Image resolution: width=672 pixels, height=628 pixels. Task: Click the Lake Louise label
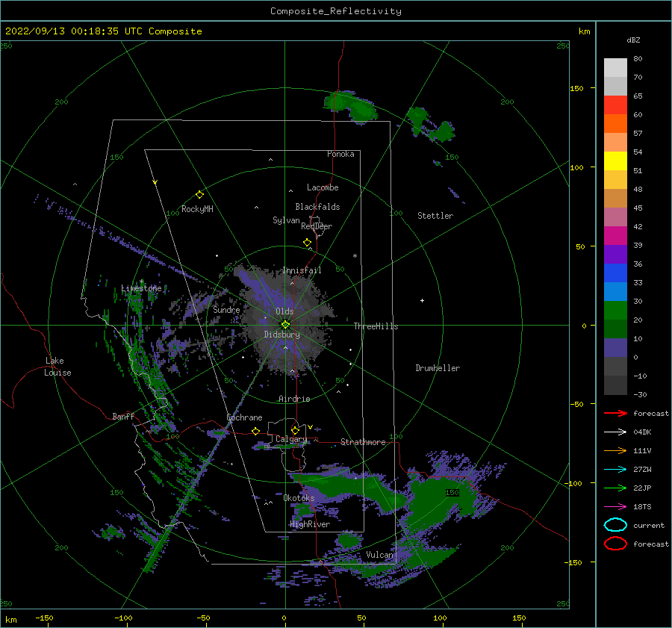pyautogui.click(x=57, y=367)
